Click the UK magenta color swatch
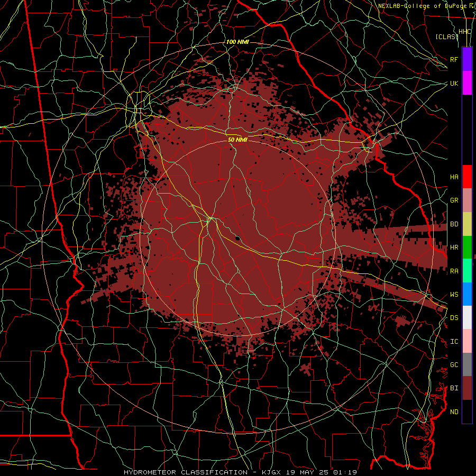Viewport: 476px width, 476px height. pyautogui.click(x=467, y=83)
